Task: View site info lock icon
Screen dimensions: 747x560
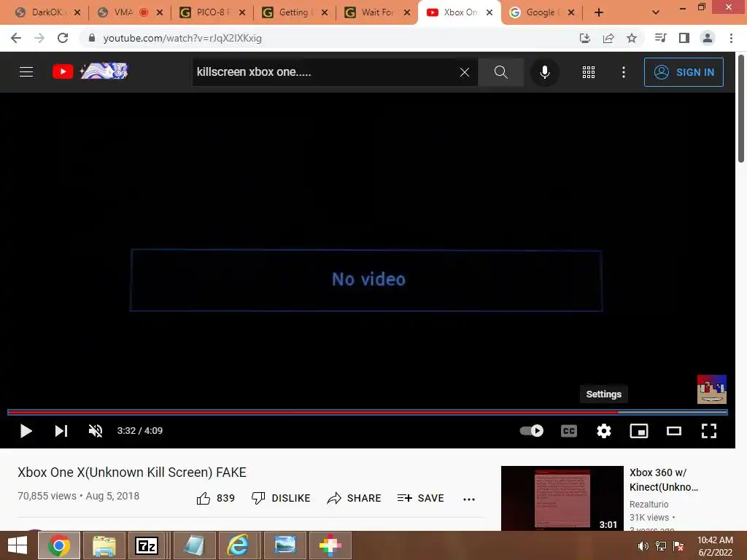Action: click(x=92, y=38)
